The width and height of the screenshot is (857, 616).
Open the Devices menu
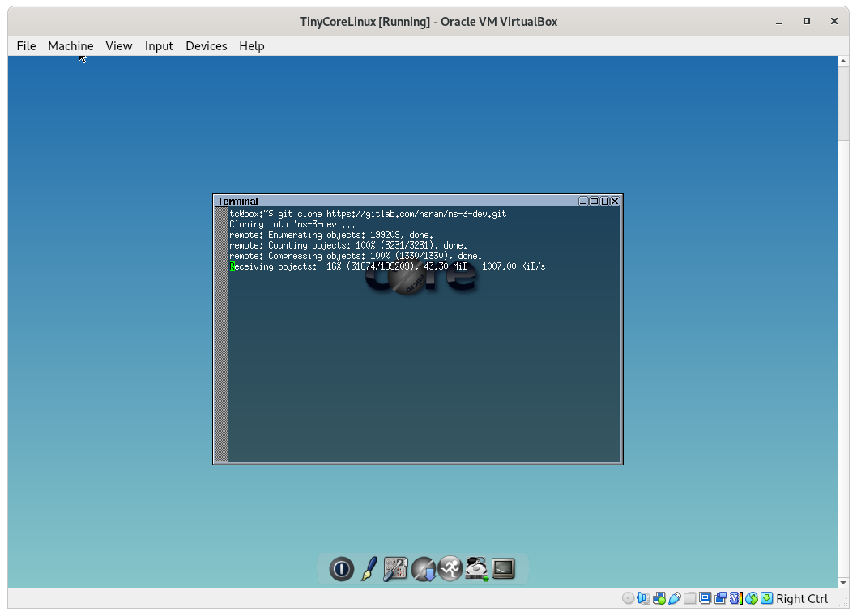coord(206,46)
